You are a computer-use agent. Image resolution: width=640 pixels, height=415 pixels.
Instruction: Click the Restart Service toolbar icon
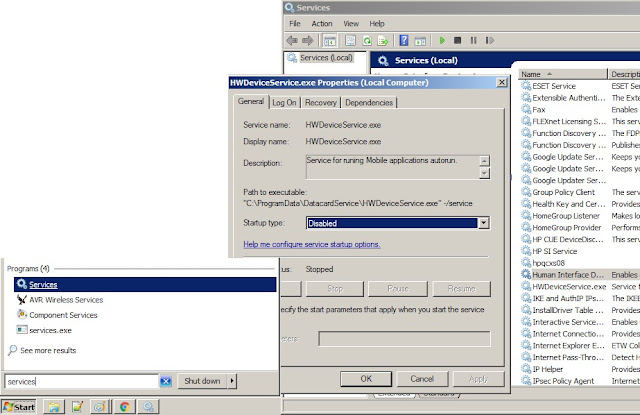pos(489,40)
